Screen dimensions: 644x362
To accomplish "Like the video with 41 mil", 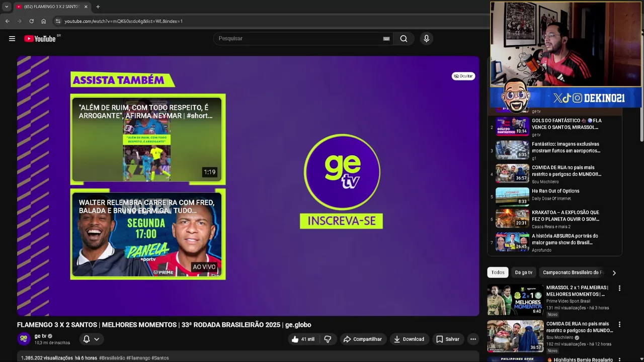I will (x=302, y=339).
